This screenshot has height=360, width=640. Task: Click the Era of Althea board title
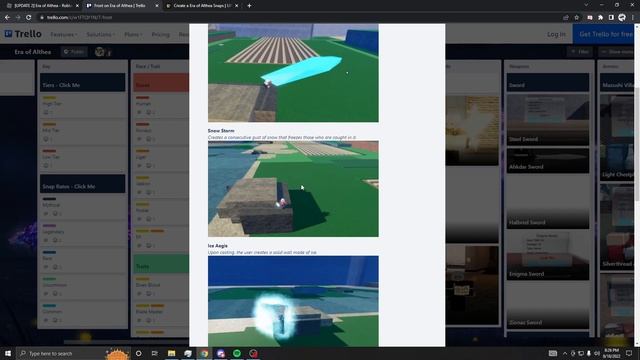coord(33,52)
